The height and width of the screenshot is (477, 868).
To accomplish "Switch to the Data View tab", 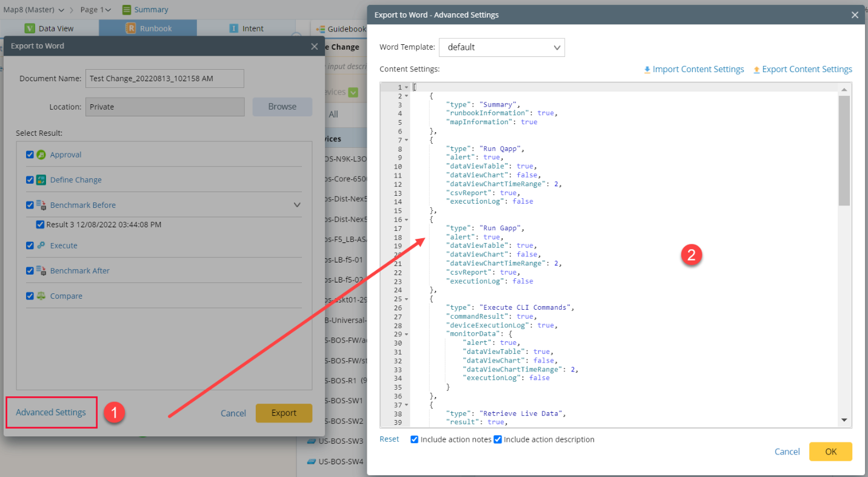I will coord(52,28).
